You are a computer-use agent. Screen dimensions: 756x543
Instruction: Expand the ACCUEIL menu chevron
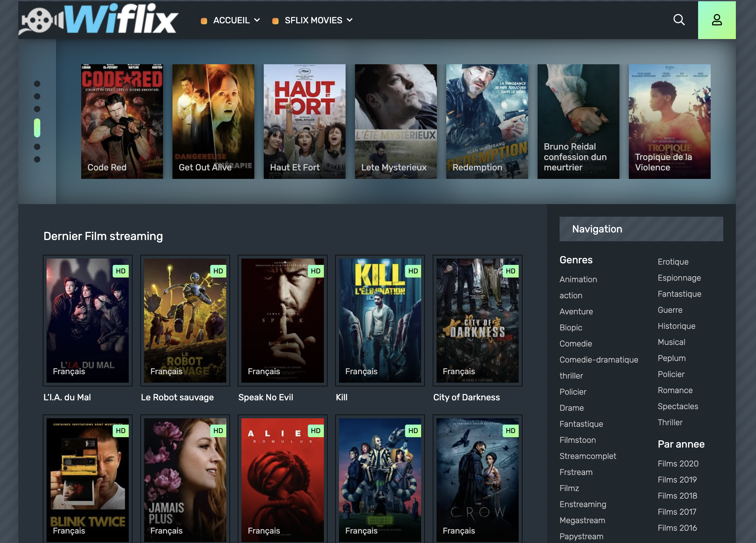tap(257, 20)
